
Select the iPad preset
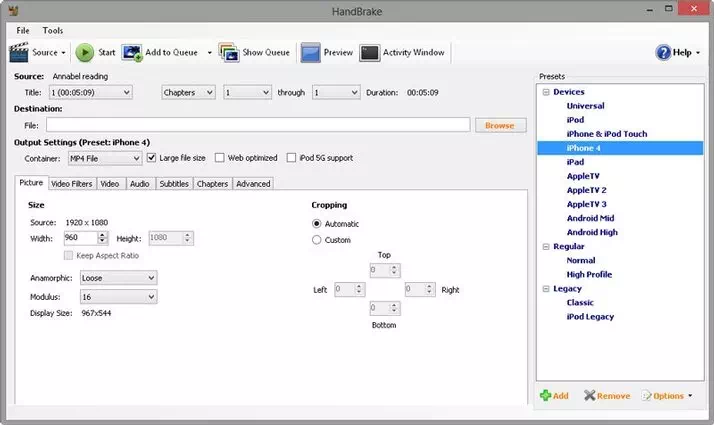point(576,162)
